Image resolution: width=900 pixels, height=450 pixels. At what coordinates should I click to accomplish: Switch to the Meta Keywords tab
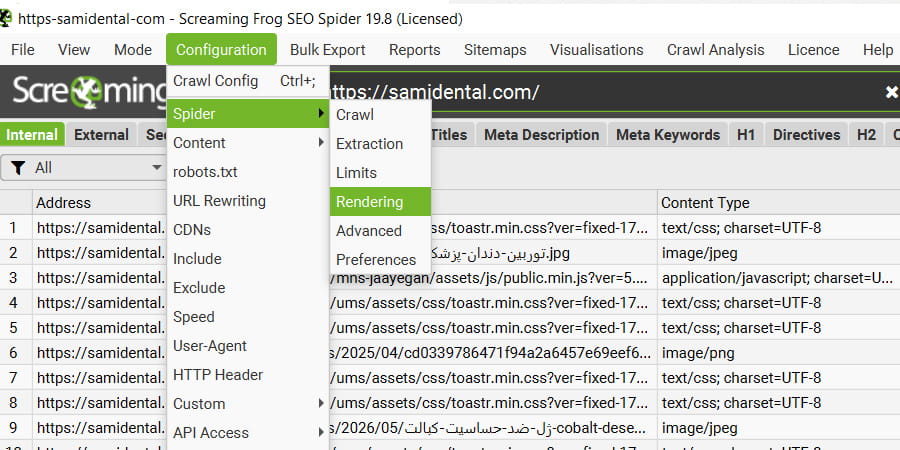pyautogui.click(x=668, y=135)
